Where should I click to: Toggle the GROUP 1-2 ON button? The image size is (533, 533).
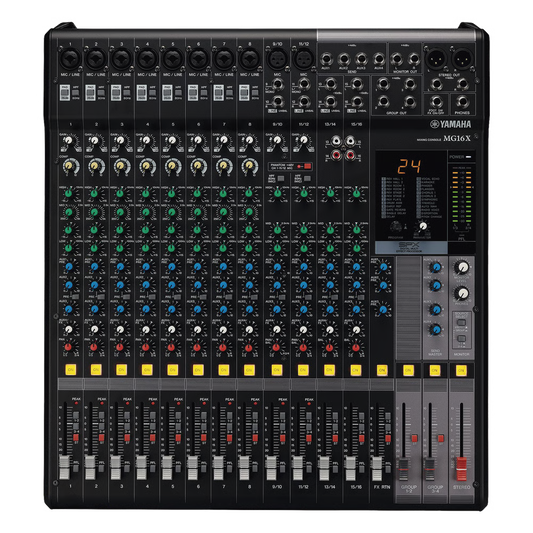[x=408, y=370]
